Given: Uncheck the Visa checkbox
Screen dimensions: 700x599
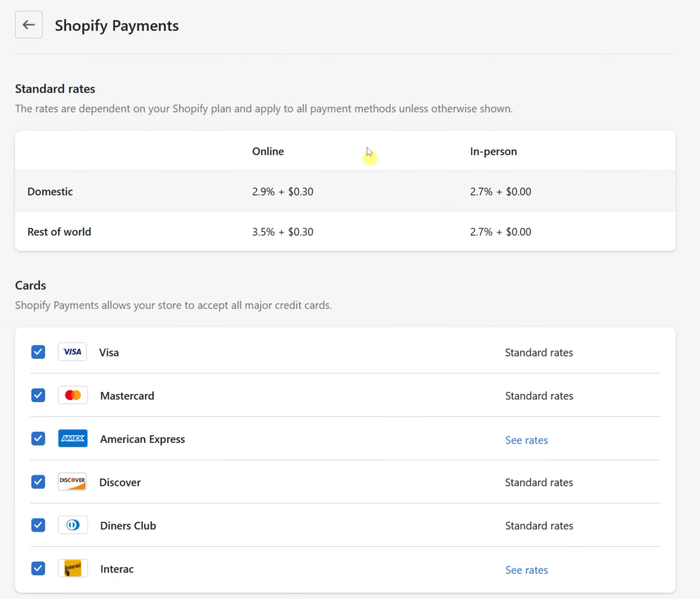Looking at the screenshot, I should (x=38, y=352).
